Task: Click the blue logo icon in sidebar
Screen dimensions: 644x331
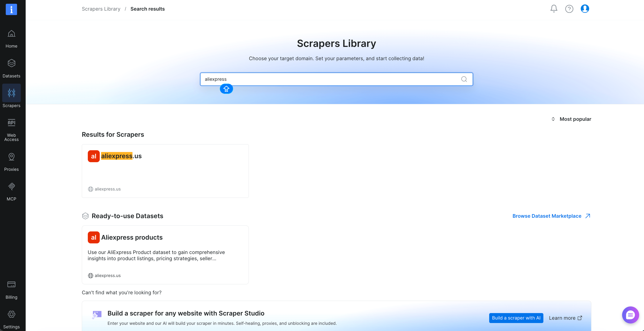Action: coord(11,10)
